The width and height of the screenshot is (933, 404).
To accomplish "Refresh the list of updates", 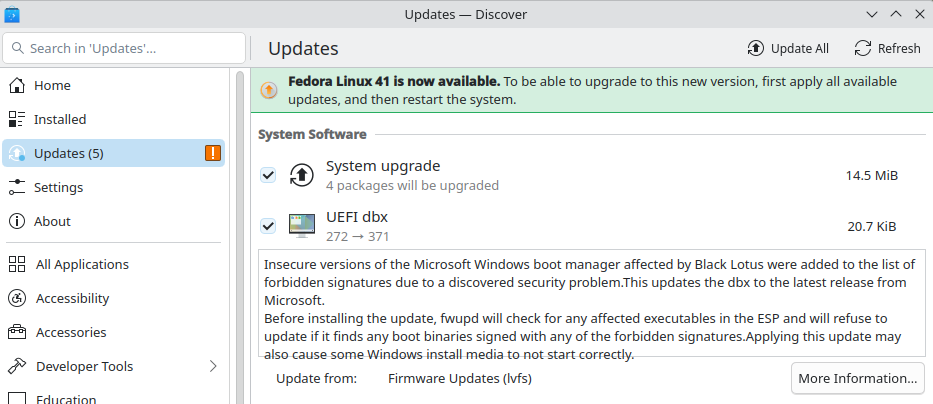I will [x=887, y=48].
